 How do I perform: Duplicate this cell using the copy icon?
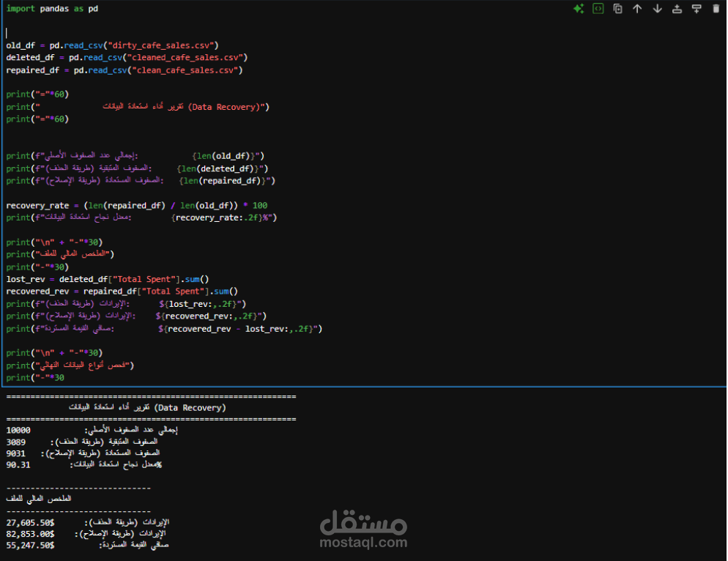tap(617, 9)
